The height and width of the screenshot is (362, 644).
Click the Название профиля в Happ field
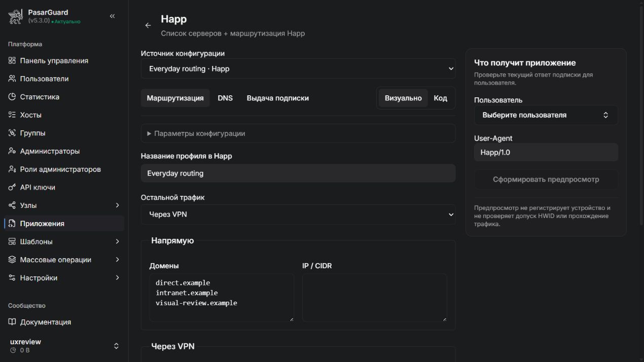298,173
